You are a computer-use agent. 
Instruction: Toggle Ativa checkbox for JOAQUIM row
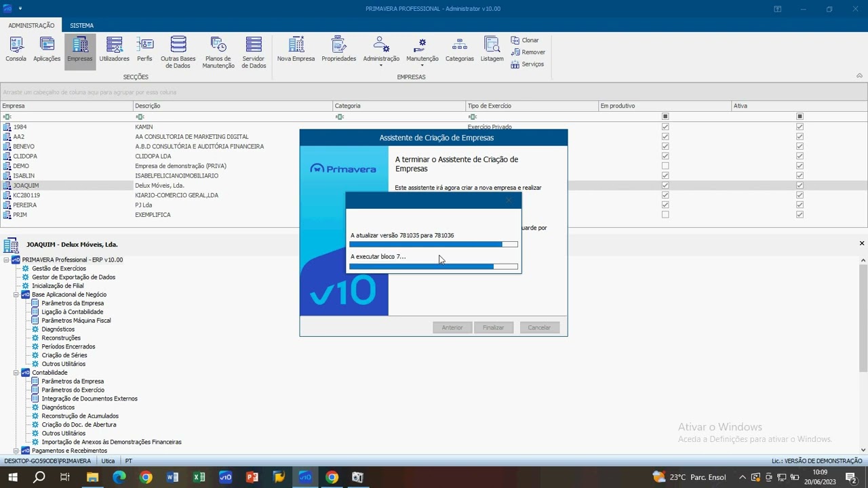click(x=800, y=186)
